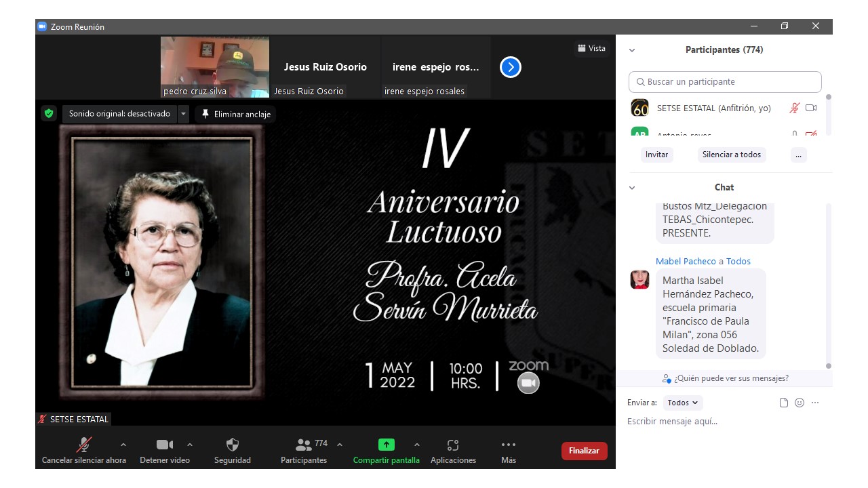The width and height of the screenshot is (868, 488).
Task: Select irene espejo rosales thumbnail
Action: pyautogui.click(x=436, y=67)
